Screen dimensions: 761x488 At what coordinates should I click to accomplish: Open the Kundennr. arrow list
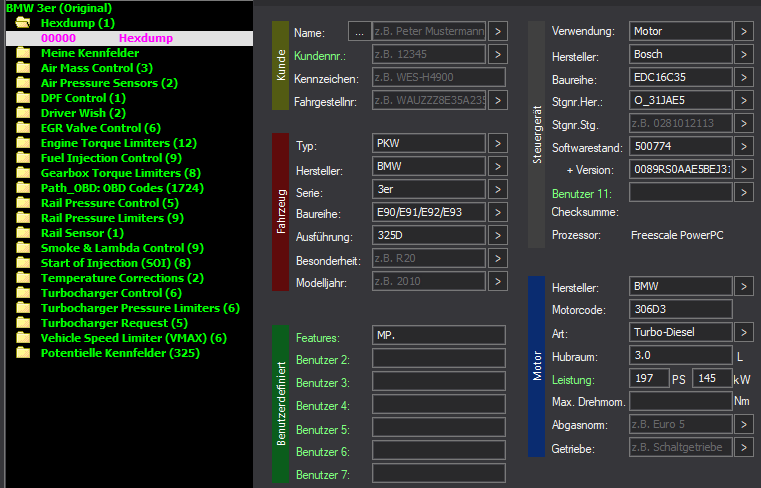point(497,54)
